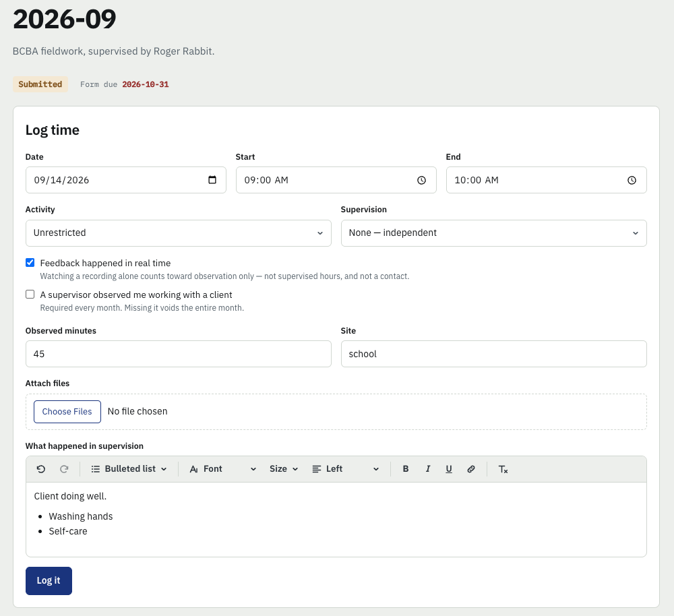Click the 'Self-care' bullet item

tap(68, 531)
